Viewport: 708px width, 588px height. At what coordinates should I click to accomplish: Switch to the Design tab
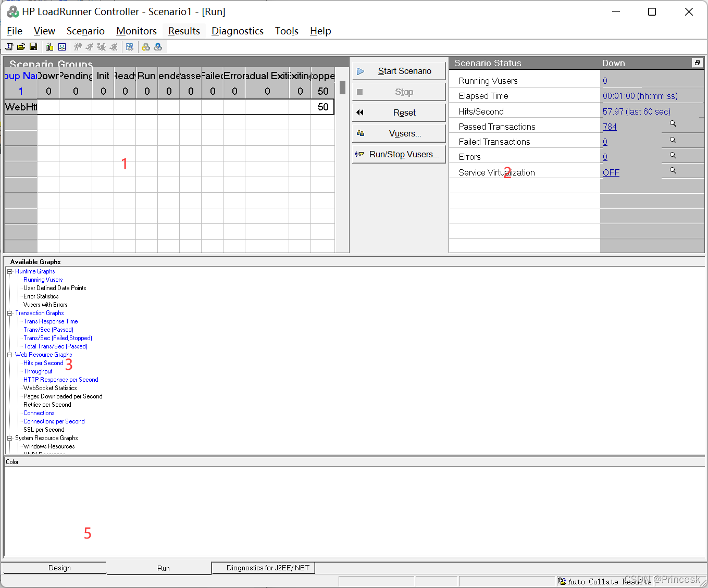pyautogui.click(x=54, y=568)
